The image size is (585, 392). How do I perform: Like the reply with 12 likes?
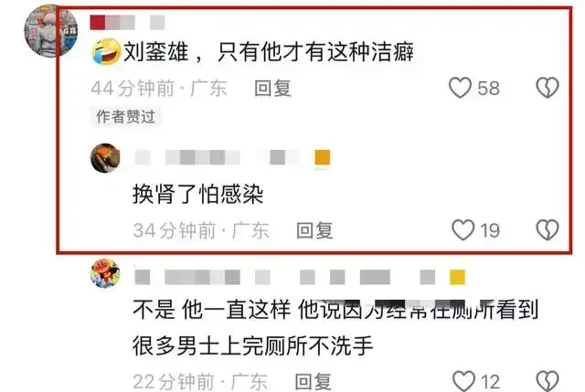click(463, 381)
